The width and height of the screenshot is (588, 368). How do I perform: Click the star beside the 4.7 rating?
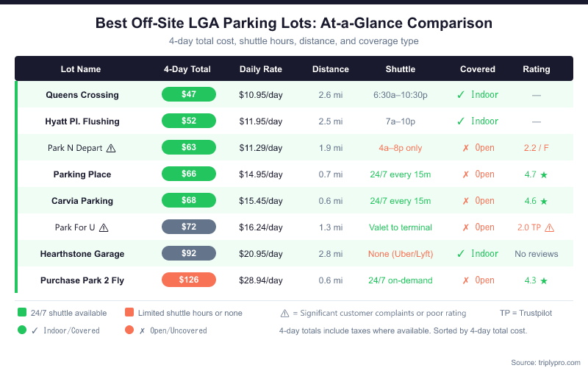click(x=543, y=174)
